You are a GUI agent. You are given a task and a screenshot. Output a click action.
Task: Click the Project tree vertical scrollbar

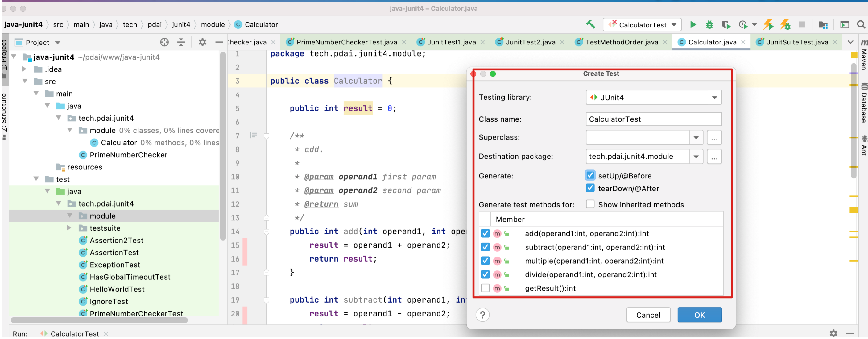pos(223,146)
